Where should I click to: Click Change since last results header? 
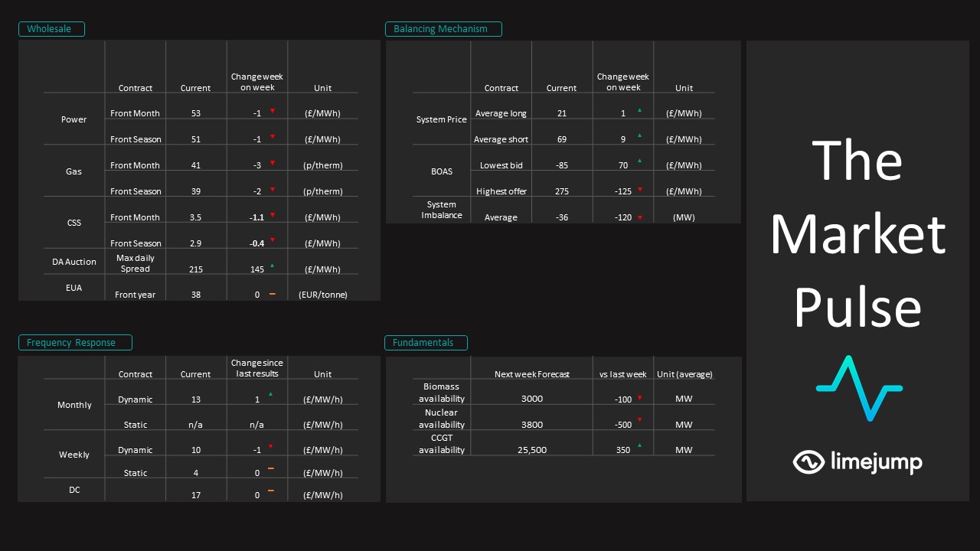(x=257, y=368)
